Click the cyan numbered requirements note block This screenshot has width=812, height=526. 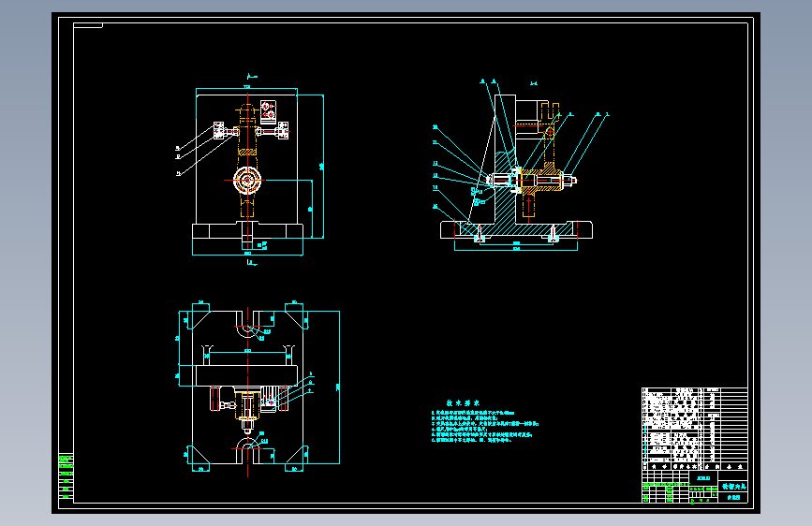tap(485, 427)
